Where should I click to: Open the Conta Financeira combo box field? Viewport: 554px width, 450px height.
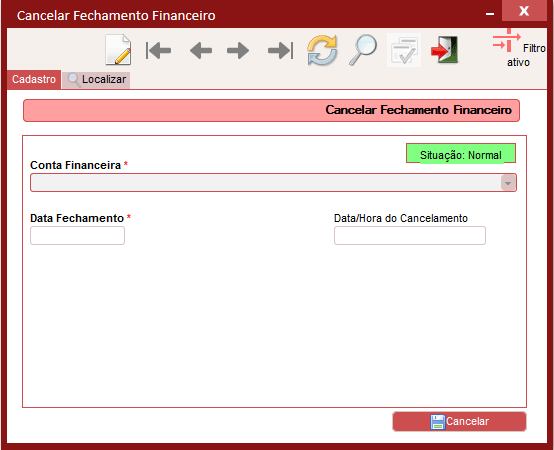point(273,183)
